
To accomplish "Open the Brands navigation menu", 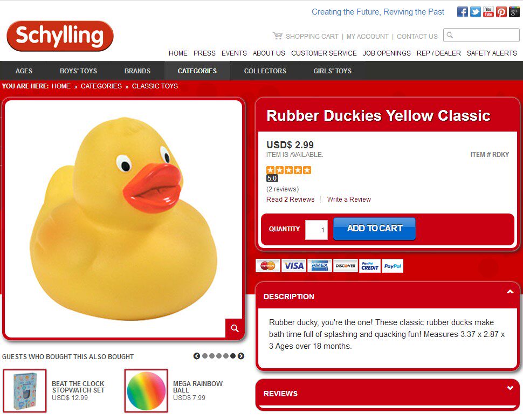I will [137, 71].
